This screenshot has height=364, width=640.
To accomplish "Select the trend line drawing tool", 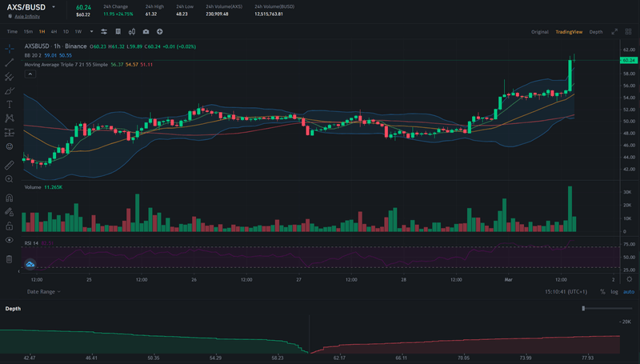I will (10, 62).
